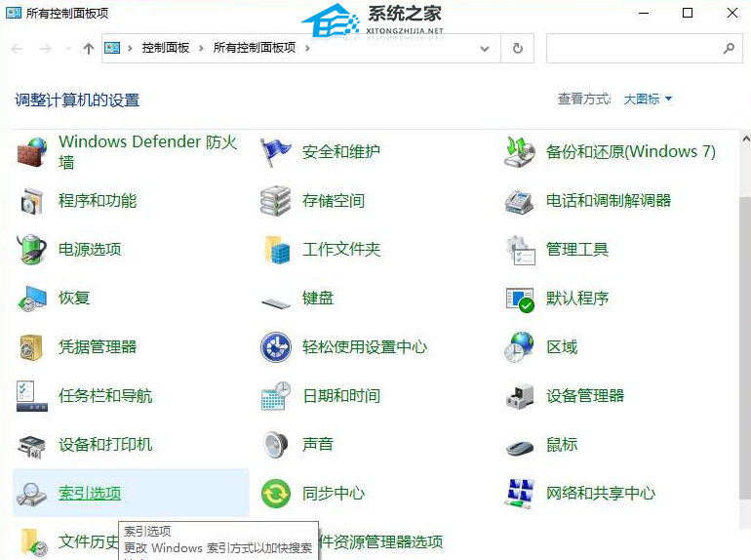This screenshot has width=751, height=560.
Task: Click the Recovery monitor icon
Action: (x=32, y=299)
